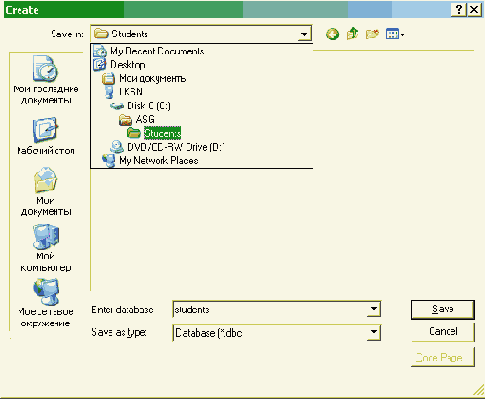Expand the Enter database name dropdown
The width and height of the screenshot is (485, 399).
374,309
